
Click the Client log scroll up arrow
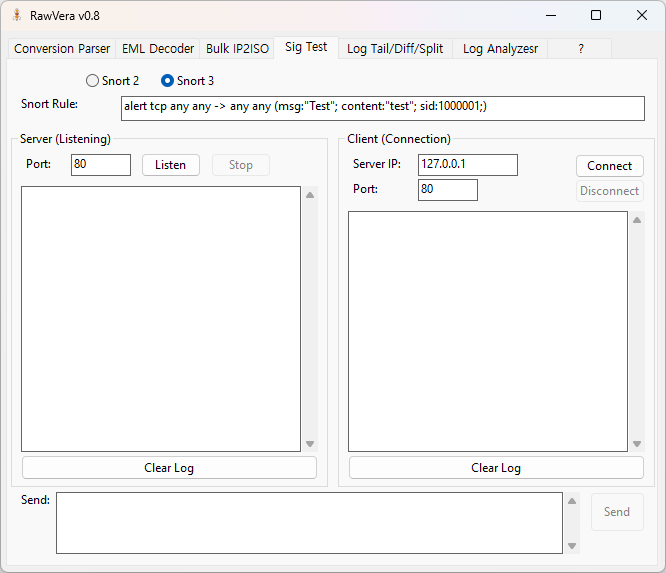[x=637, y=220]
